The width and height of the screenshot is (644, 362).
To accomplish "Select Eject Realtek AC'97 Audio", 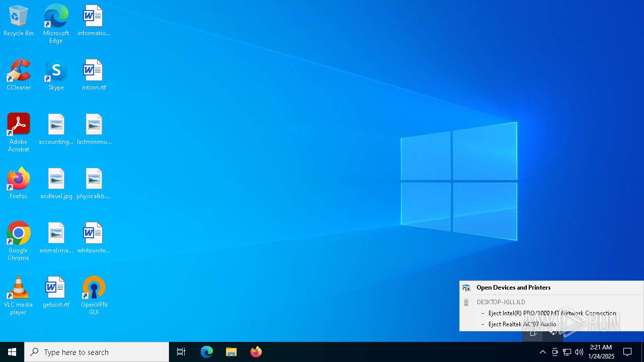I will point(551,324).
